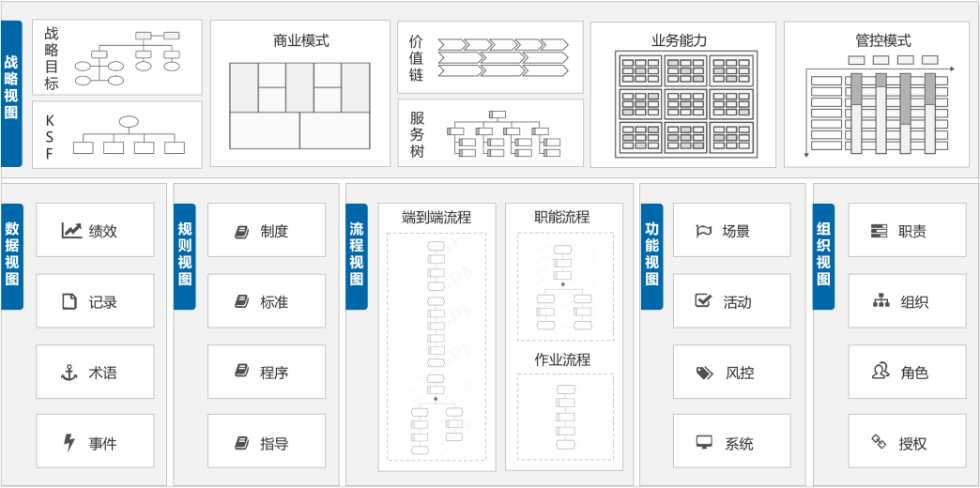This screenshot has height=488, width=980.
Task: Click the anchor icon beside 术语
Action: point(69,373)
